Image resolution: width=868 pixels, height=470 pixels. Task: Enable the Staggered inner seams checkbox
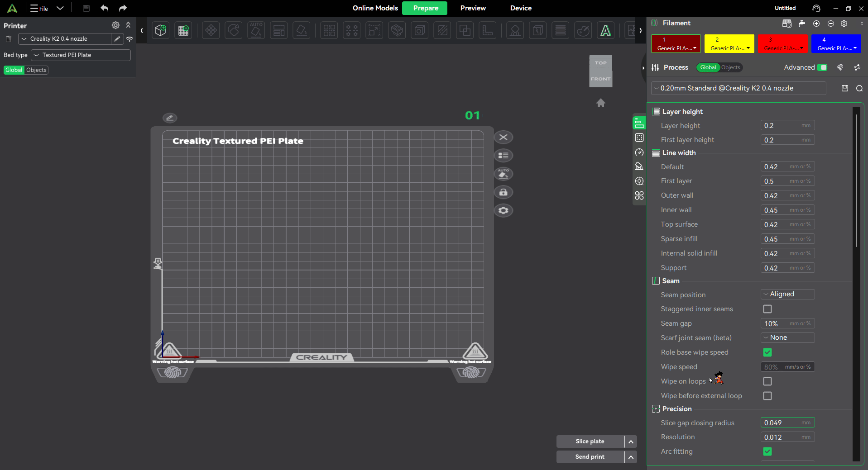pos(767,309)
